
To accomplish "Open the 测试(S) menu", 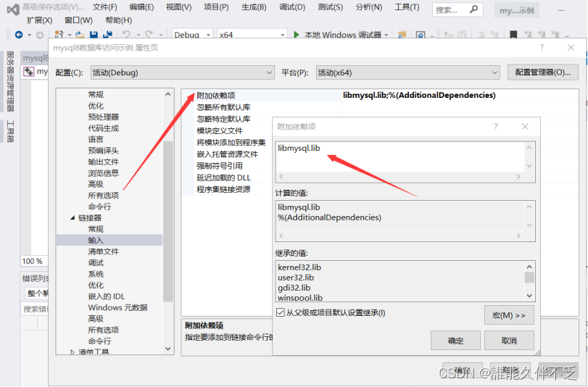I will click(330, 7).
